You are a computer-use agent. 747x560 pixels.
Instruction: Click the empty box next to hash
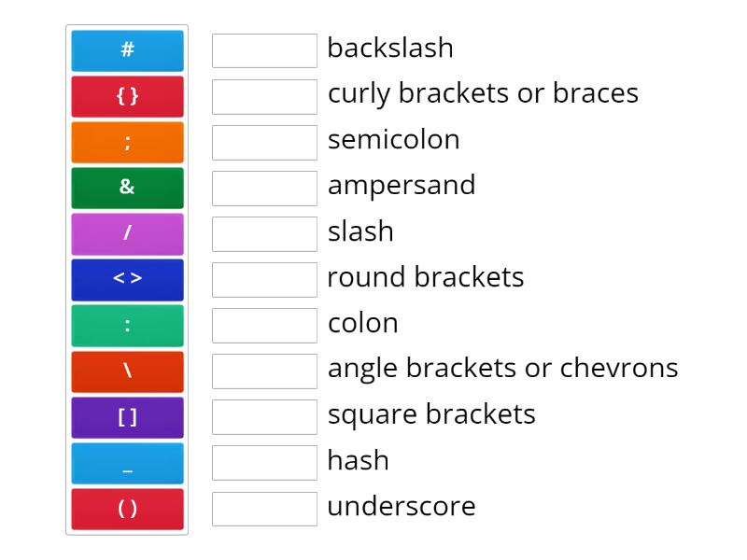pyautogui.click(x=264, y=463)
